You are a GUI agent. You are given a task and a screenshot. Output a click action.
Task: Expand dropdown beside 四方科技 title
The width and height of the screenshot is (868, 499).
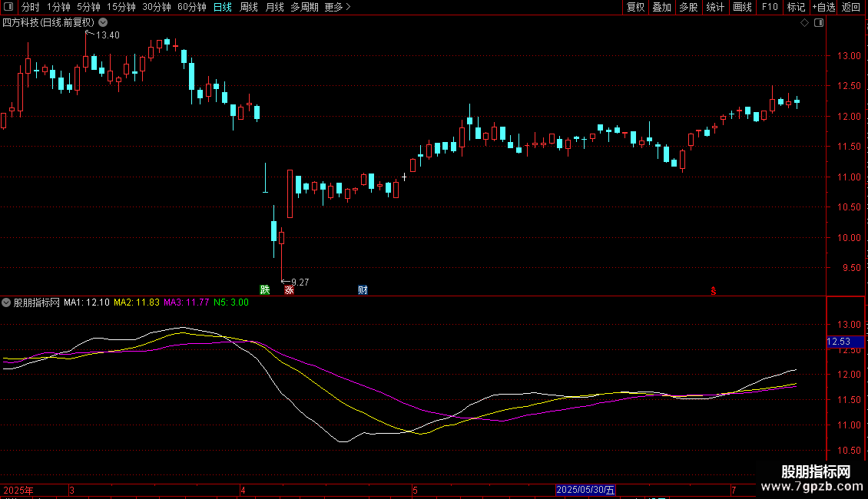tap(103, 23)
